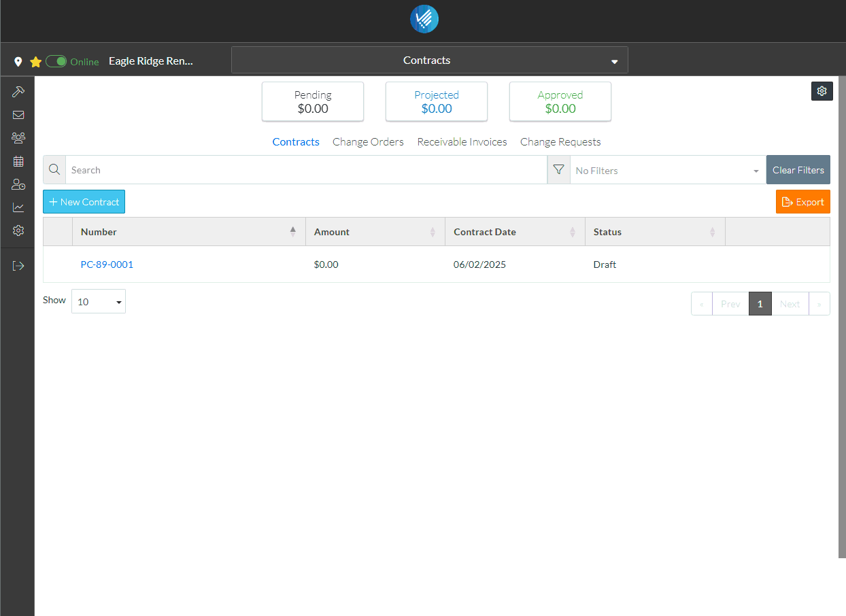Click the vertical scrollbar on the right

pyautogui.click(x=842, y=317)
